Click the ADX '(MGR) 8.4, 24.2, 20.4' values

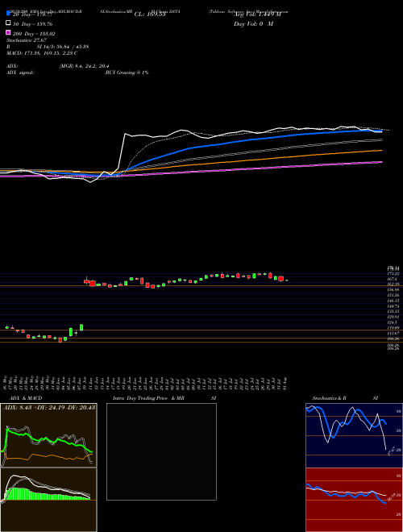(x=84, y=66)
